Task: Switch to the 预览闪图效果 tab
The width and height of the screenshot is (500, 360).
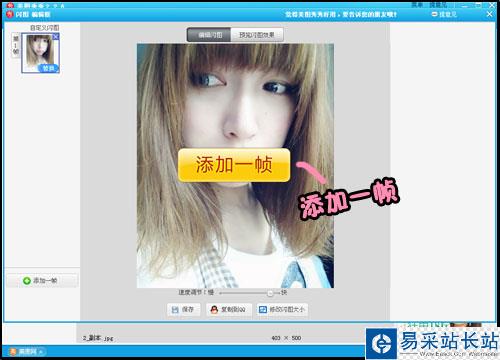Action: [x=257, y=35]
